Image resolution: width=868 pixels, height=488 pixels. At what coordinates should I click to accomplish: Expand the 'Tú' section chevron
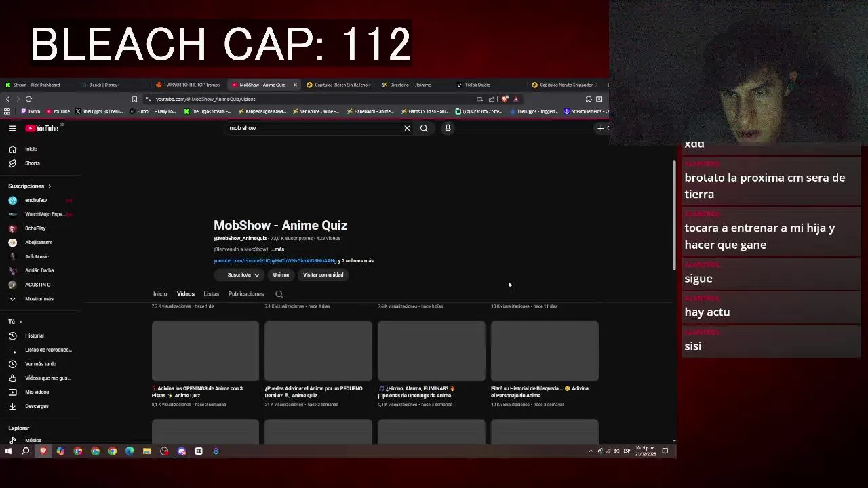pos(20,322)
